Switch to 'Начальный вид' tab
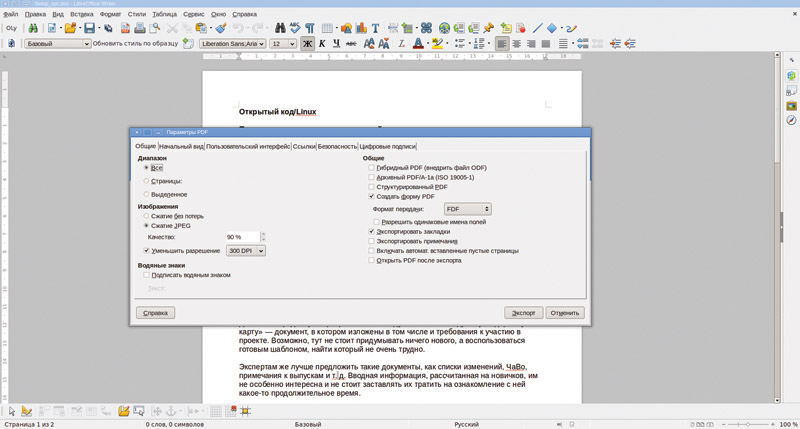 click(181, 146)
